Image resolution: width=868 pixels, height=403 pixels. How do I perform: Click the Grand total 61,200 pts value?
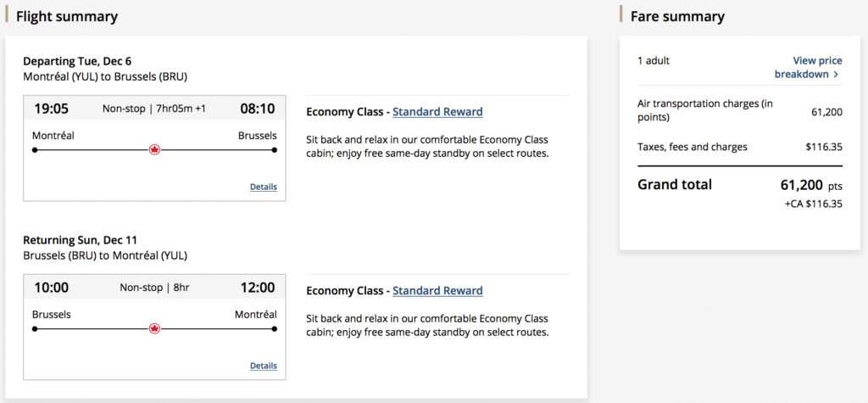coord(811,185)
